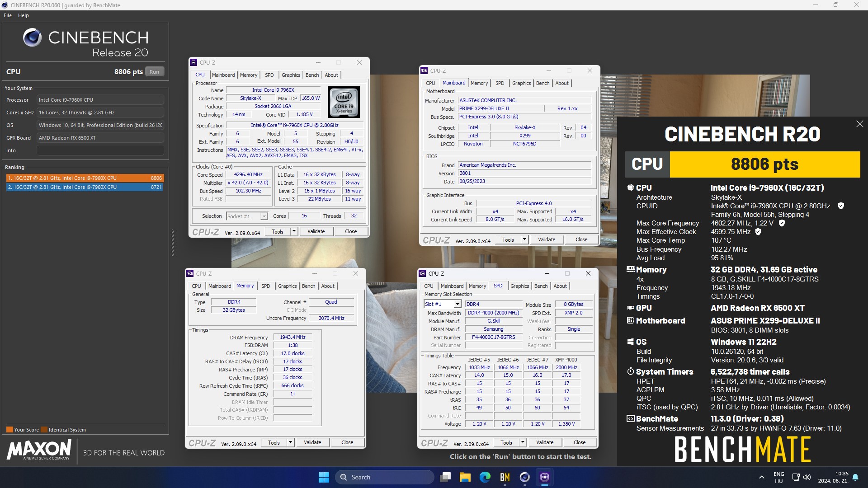Click the ENG HU language indicator
Viewport: 868px width, 488px height.
coord(778,477)
